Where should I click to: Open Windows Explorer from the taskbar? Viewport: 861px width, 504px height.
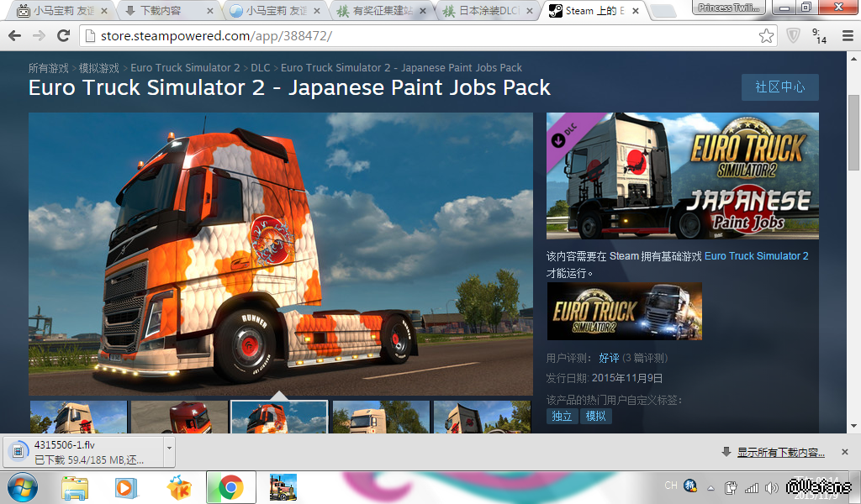pos(75,487)
